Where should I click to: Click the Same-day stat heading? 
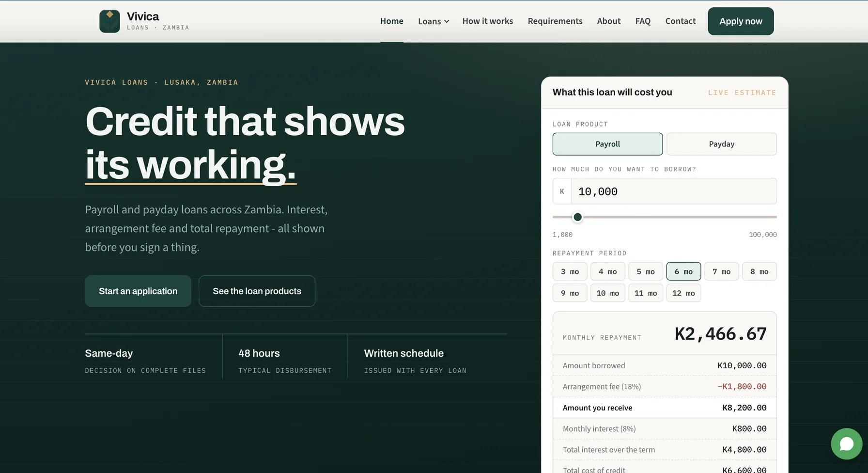[109, 353]
